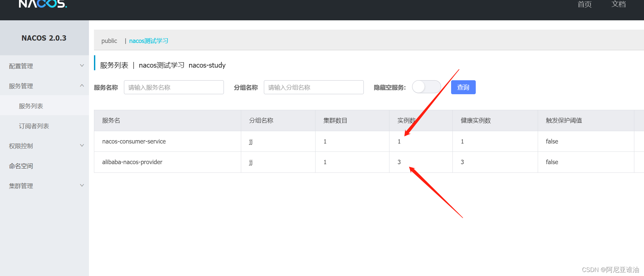This screenshot has height=276, width=644.
Task: Click false threshold value of alibaba-nacos-provider
Action: [552, 162]
